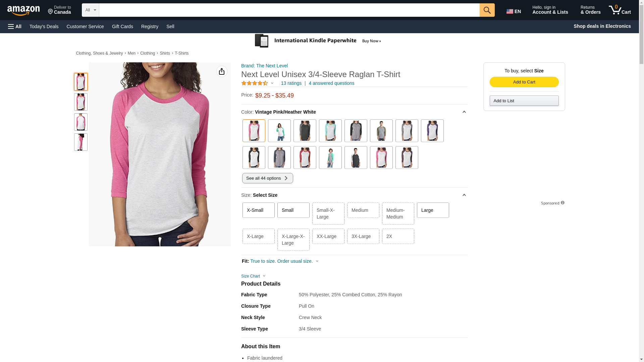This screenshot has height=362, width=644.
Task: Click the Sponsored info icon
Action: [x=562, y=203]
